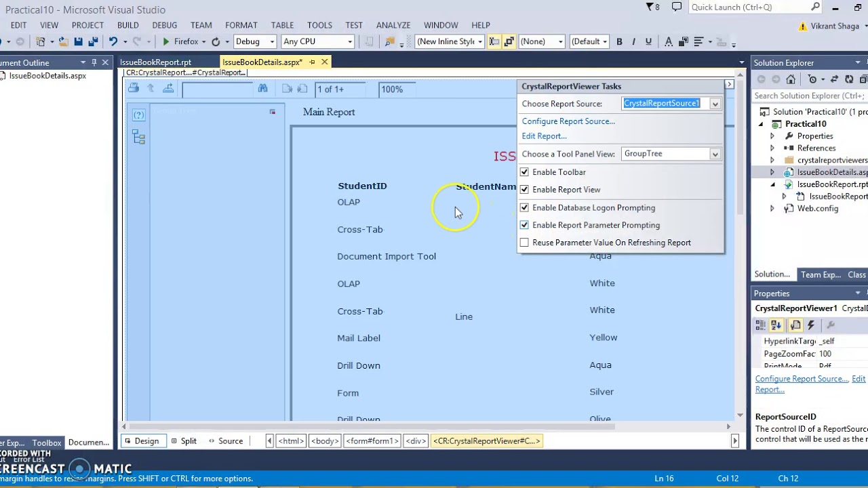Image resolution: width=868 pixels, height=488 pixels.
Task: Click the Print icon in the report viewer toolbar
Action: 134,88
